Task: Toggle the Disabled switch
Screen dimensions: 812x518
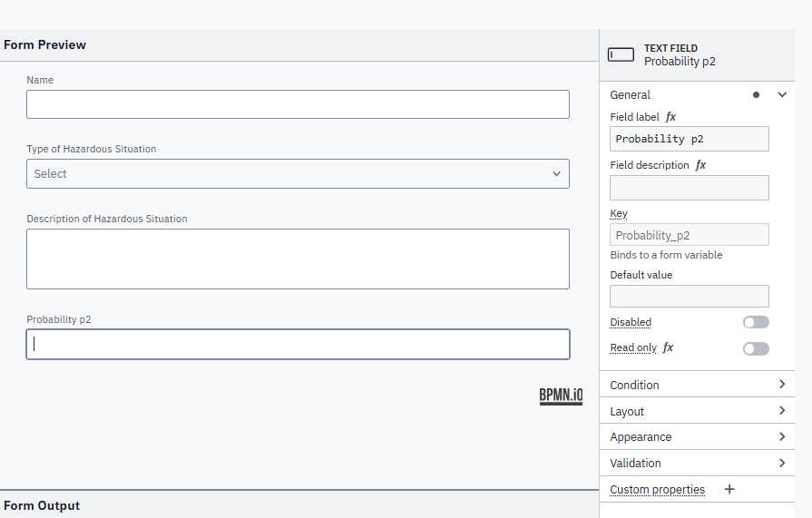Action: 755,322
